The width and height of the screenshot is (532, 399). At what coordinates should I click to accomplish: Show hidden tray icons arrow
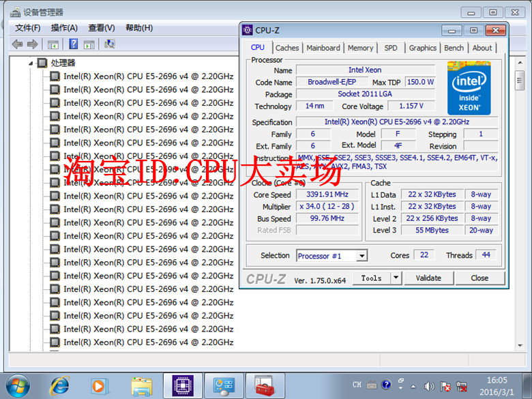coord(413,386)
